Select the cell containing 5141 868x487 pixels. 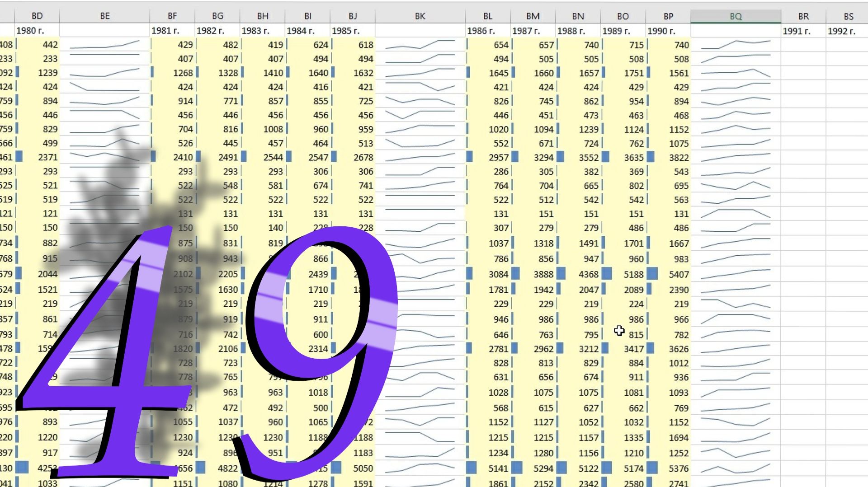click(x=488, y=468)
